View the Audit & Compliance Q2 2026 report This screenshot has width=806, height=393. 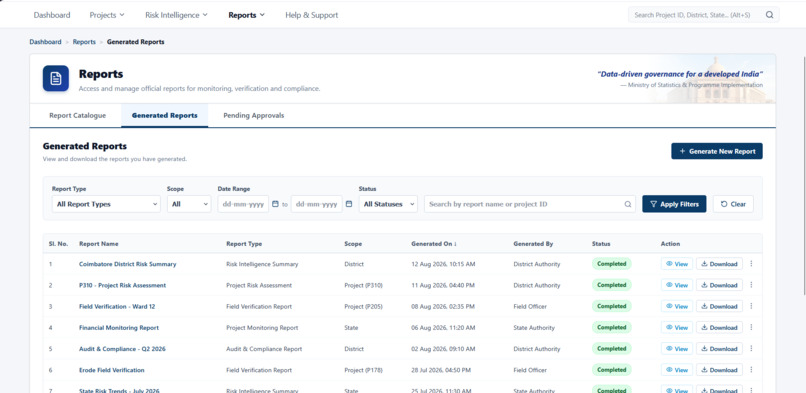coord(676,349)
